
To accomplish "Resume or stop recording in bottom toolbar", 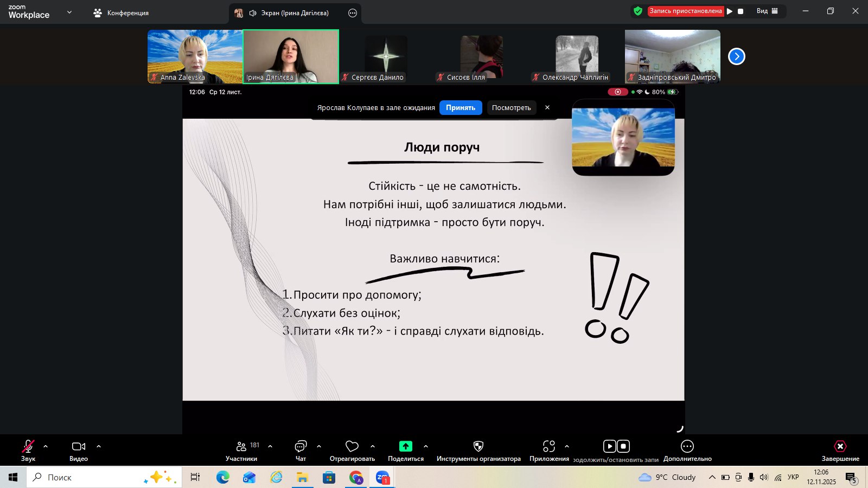I will pyautogui.click(x=616, y=447).
